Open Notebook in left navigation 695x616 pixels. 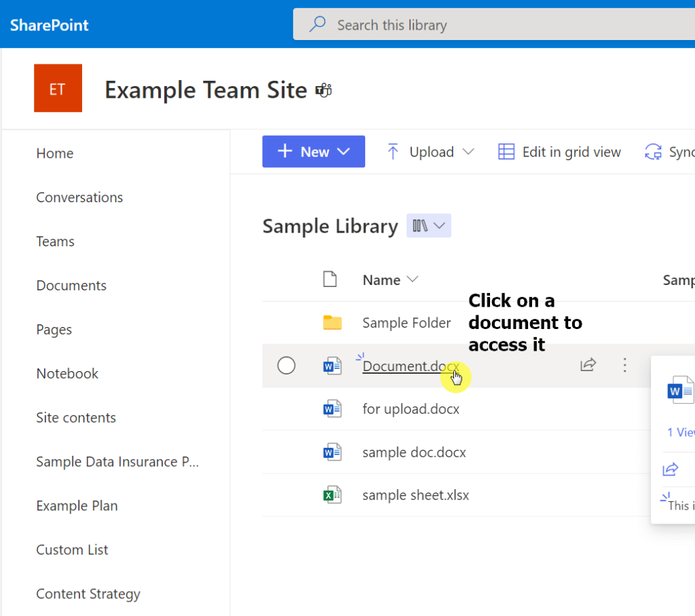(67, 374)
